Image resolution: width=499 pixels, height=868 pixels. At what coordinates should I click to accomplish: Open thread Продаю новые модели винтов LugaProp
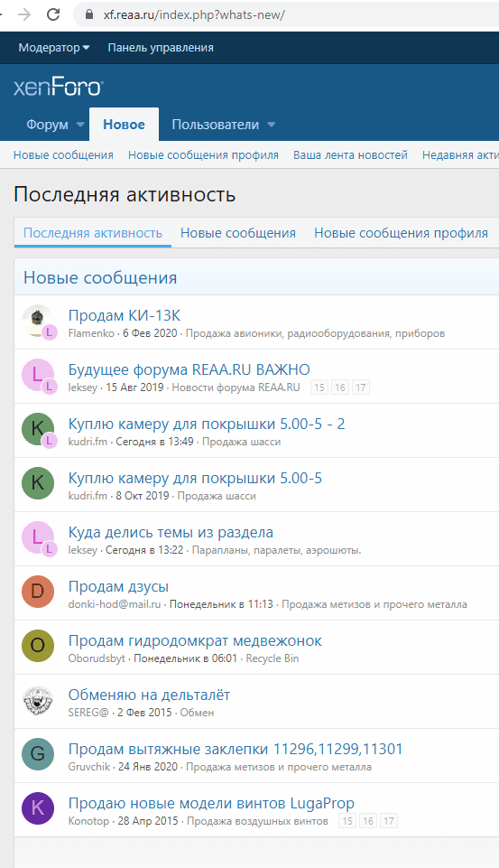point(211,803)
